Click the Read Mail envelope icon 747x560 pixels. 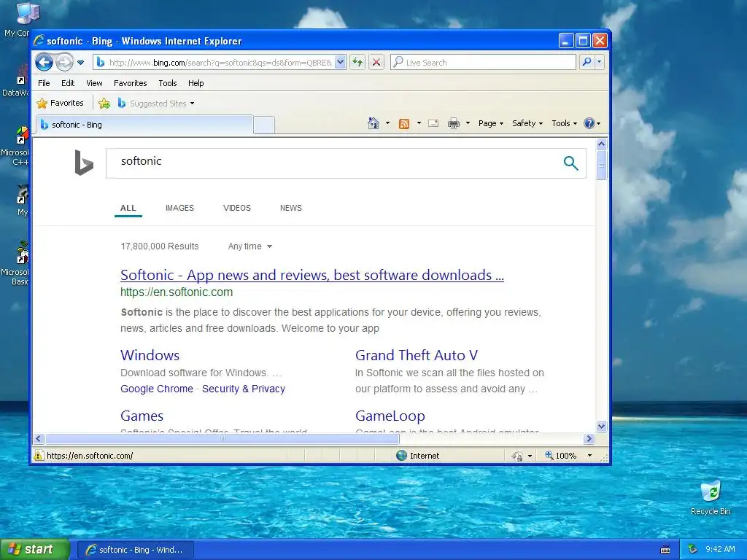(433, 123)
